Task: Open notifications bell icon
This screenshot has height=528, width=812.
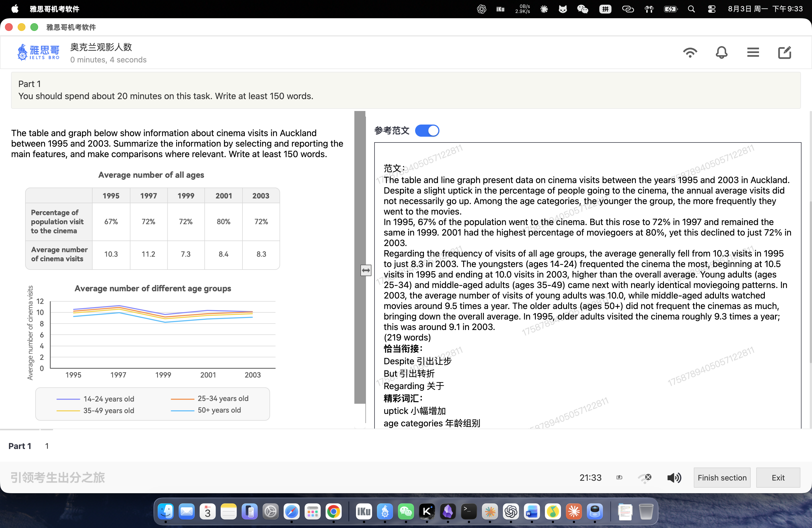Action: click(721, 52)
